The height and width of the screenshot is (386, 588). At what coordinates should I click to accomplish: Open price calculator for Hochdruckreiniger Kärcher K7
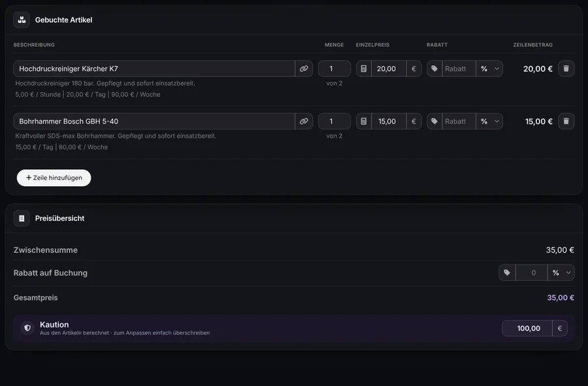[364, 69]
